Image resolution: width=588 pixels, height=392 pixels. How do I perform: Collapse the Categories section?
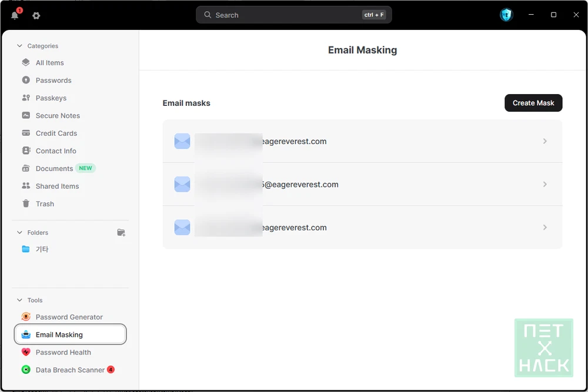click(19, 46)
